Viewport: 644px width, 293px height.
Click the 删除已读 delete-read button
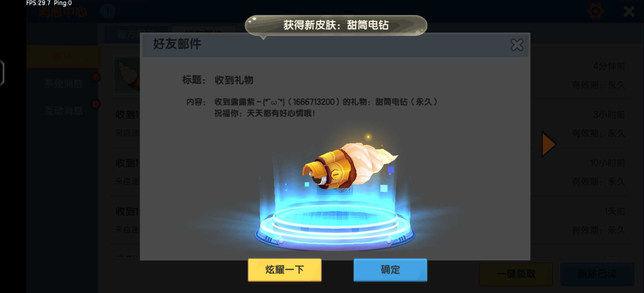(597, 274)
